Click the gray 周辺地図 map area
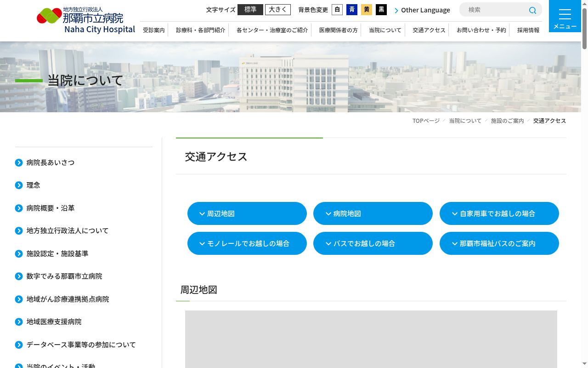The height and width of the screenshot is (368, 588). point(371,339)
